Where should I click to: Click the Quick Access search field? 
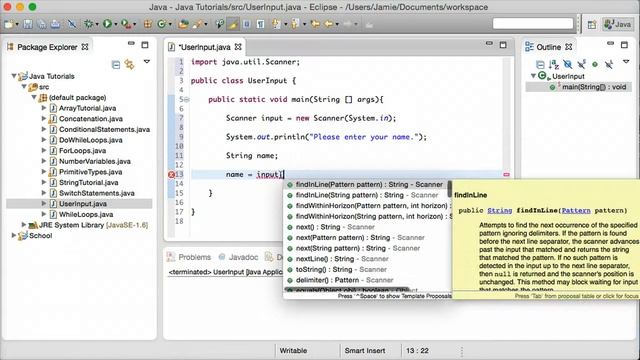(533, 24)
